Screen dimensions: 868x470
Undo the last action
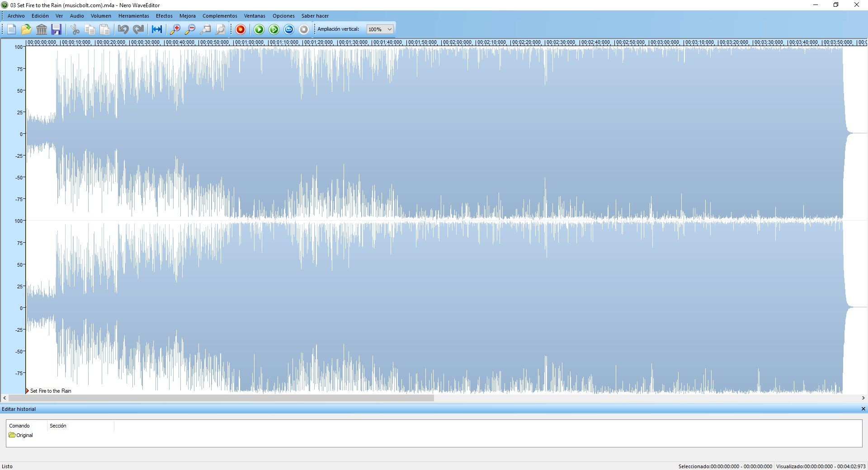[123, 29]
